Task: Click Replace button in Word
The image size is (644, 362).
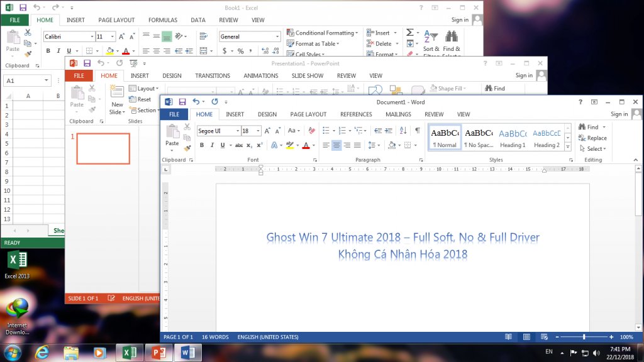Action: 592,138
